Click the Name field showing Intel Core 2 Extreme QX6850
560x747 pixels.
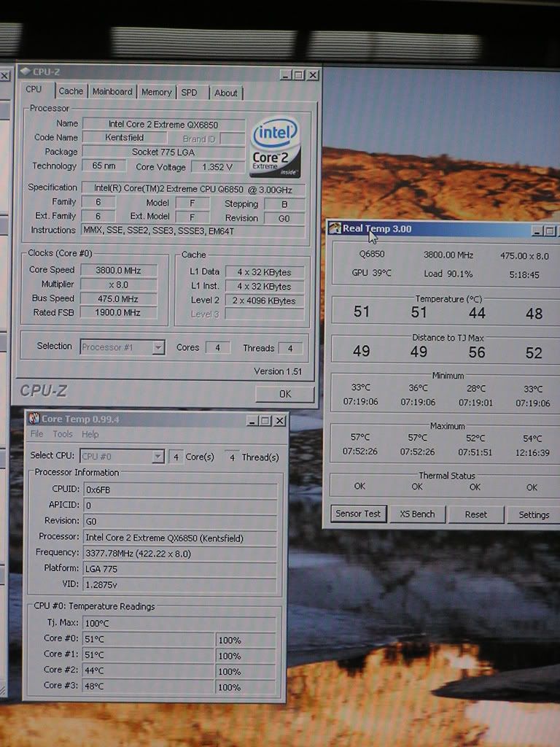[163, 124]
